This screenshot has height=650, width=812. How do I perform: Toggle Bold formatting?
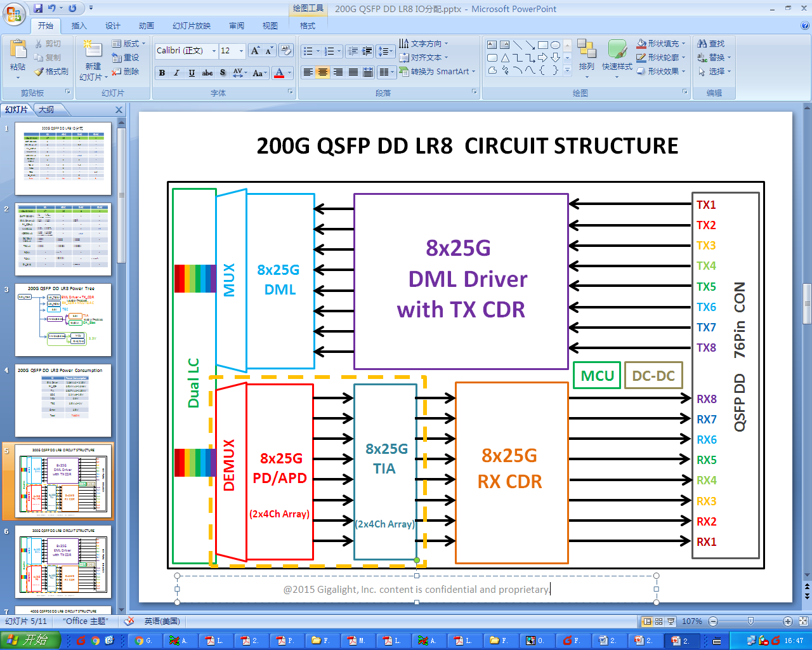pyautogui.click(x=162, y=73)
